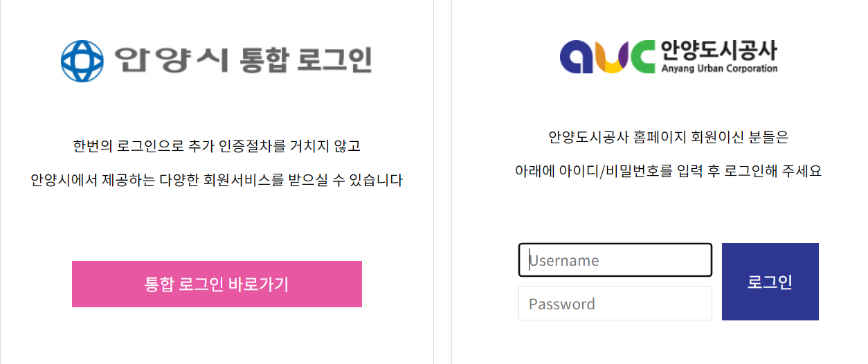Image resolution: width=868 pixels, height=364 pixels.
Task: Click the colorful AUC logo mark
Action: [x=607, y=57]
